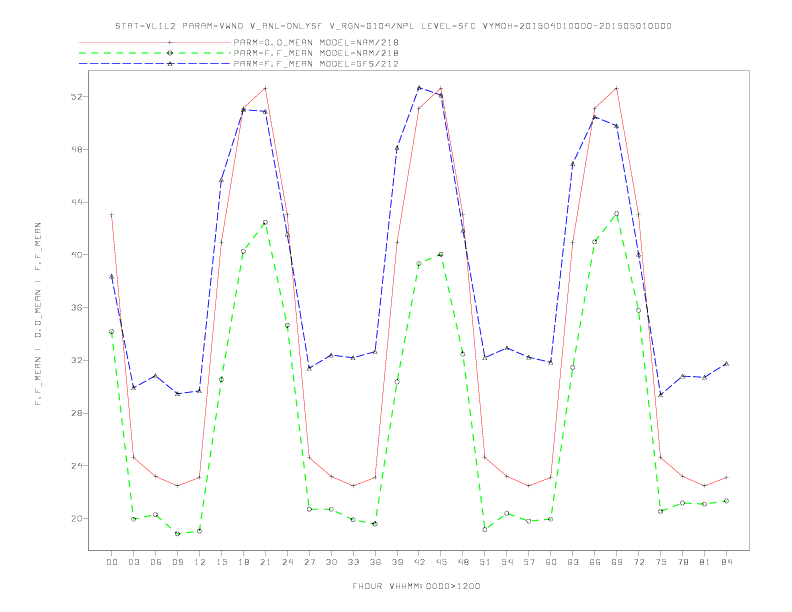Click x-axis forecast hour label 78
This screenshot has height=612, width=792.
[x=682, y=562]
